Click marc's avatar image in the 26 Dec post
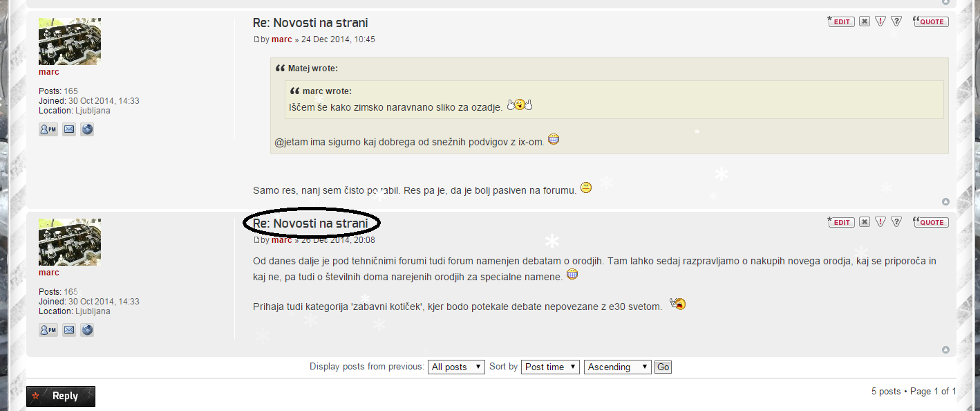 click(70, 241)
